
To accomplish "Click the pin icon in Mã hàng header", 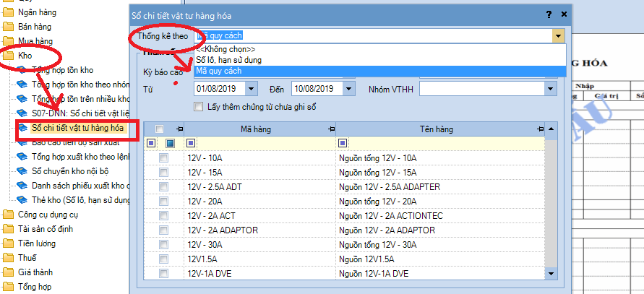I will (331, 129).
